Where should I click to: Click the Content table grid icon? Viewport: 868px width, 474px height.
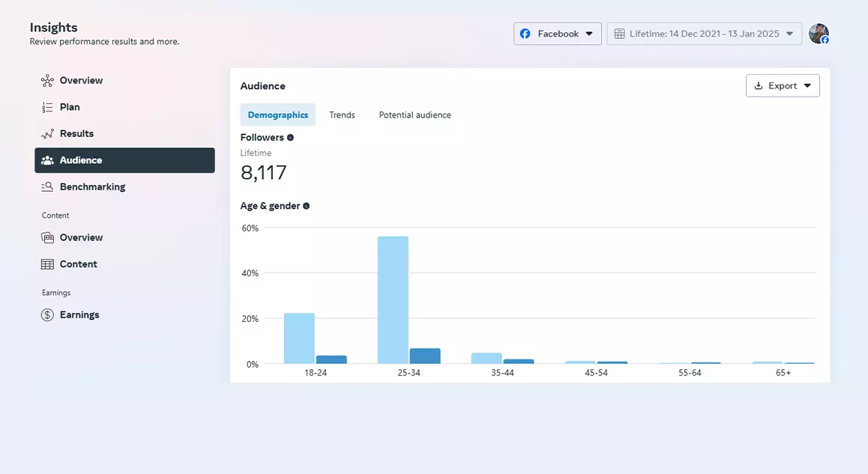pyautogui.click(x=48, y=264)
